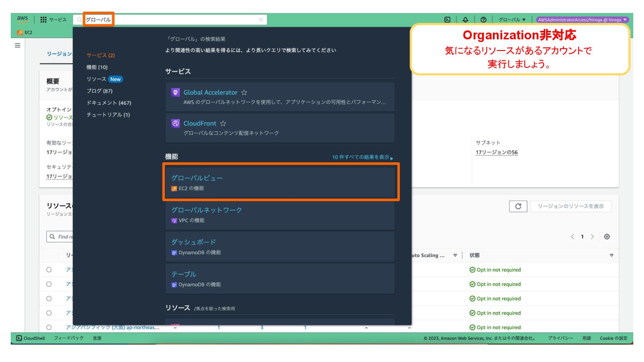644x362 pixels.
Task: Click フィードバック in the footer
Action: 69,338
